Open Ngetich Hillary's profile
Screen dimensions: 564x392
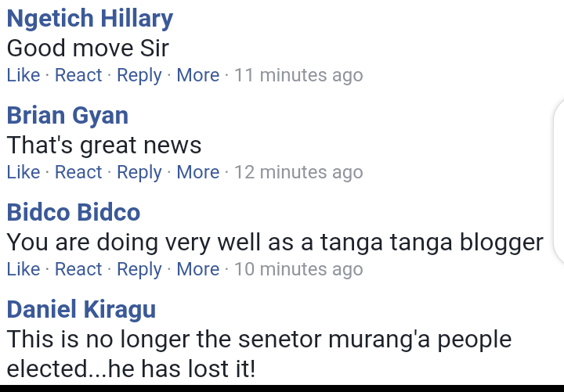(x=90, y=18)
